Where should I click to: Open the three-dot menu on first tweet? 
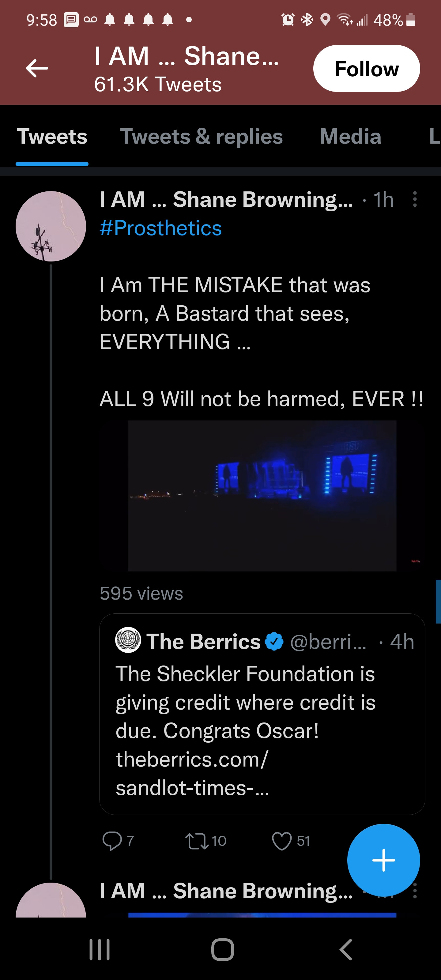(x=415, y=199)
